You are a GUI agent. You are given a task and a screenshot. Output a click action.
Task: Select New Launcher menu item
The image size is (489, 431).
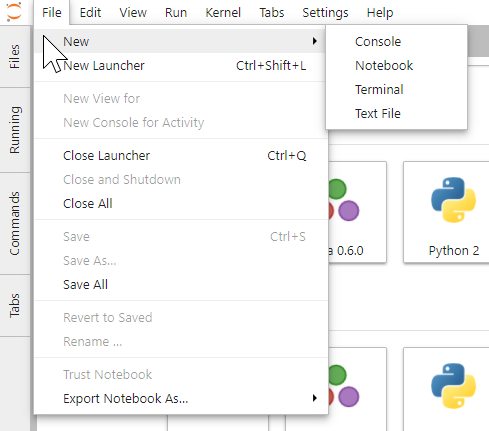click(x=181, y=65)
